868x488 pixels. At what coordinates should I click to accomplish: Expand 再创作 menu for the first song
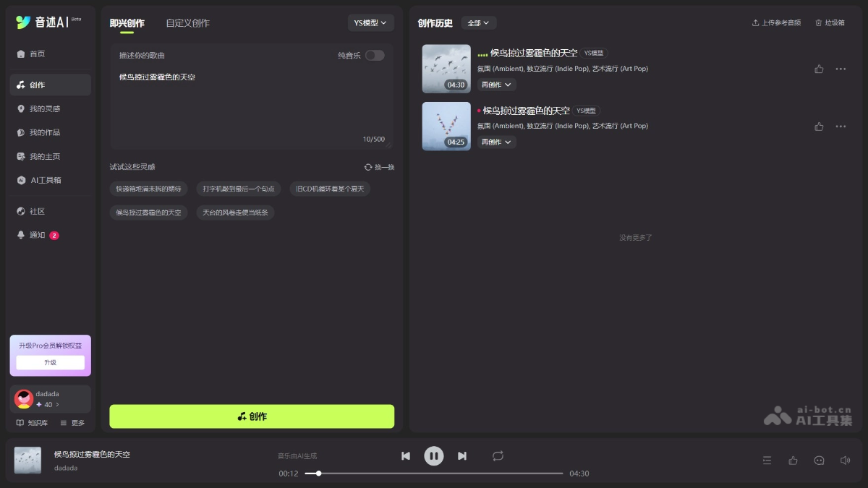(x=496, y=85)
